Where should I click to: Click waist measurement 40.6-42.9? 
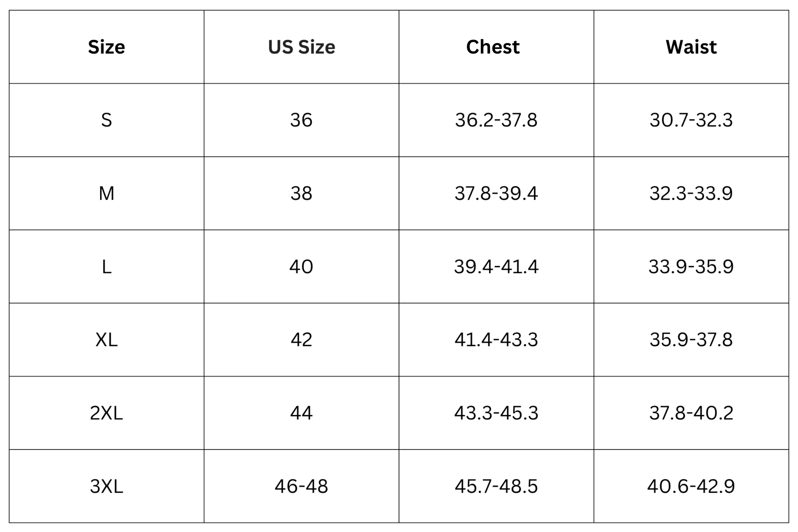(691, 486)
